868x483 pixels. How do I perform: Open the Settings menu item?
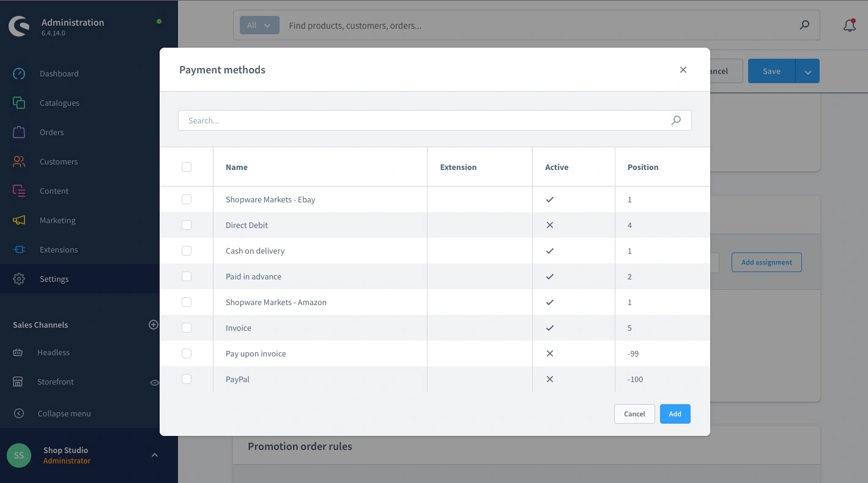tap(54, 279)
